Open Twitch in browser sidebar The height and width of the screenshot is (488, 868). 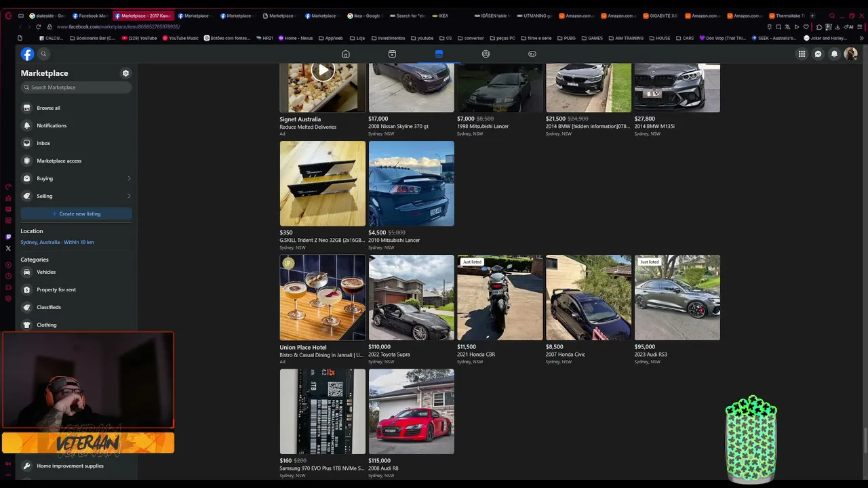click(x=8, y=237)
